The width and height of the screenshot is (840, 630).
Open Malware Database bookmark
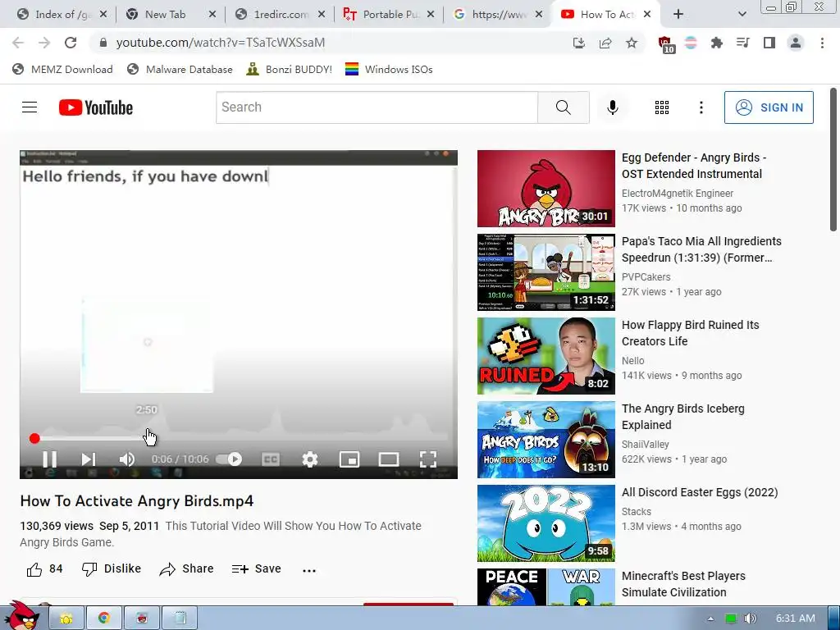click(180, 69)
